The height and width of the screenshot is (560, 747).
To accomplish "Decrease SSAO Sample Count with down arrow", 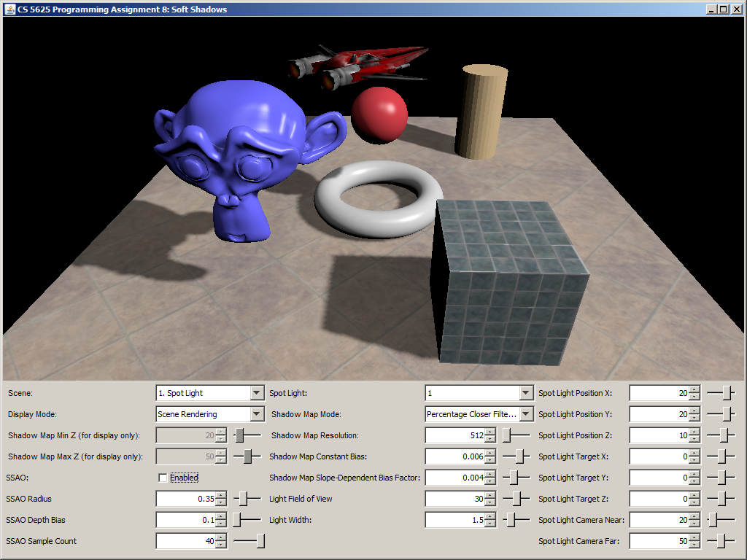I will [221, 545].
